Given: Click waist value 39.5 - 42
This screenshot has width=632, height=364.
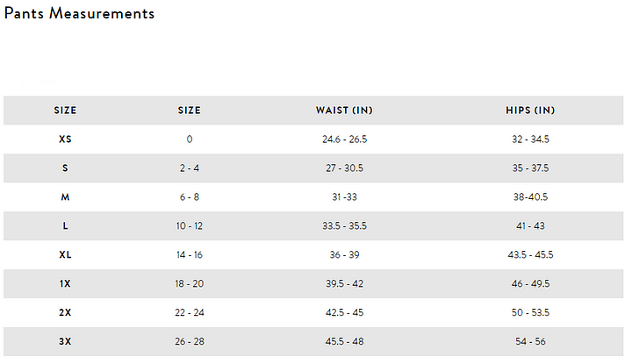Looking at the screenshot, I should pos(345,284).
